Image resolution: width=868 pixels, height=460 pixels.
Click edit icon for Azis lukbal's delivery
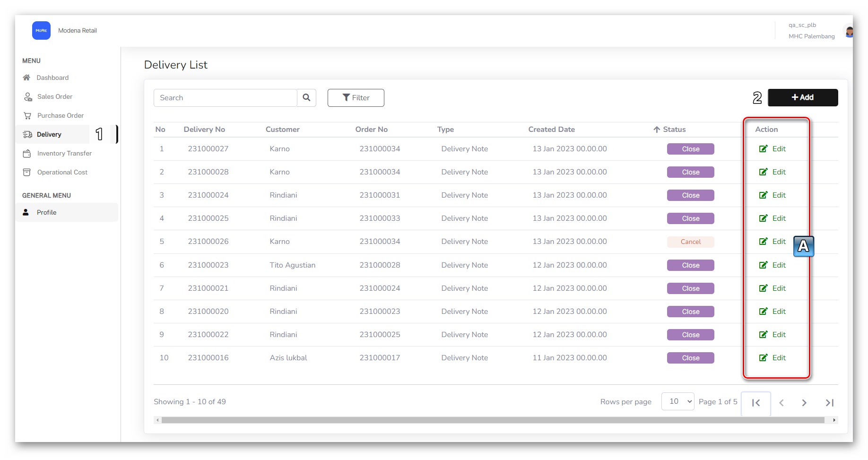coord(764,358)
